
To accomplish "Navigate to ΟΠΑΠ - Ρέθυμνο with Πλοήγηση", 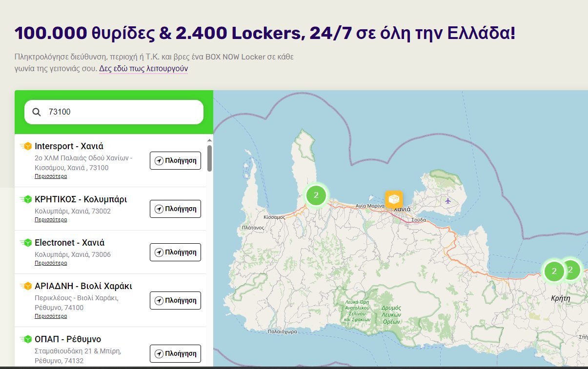I will click(175, 353).
